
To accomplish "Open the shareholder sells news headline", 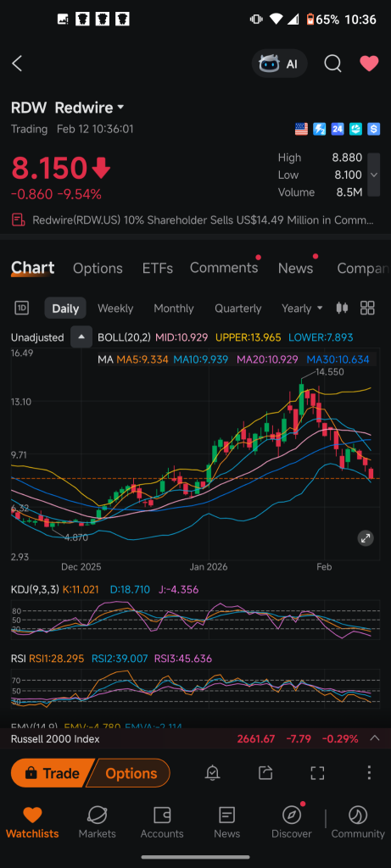I will point(204,220).
